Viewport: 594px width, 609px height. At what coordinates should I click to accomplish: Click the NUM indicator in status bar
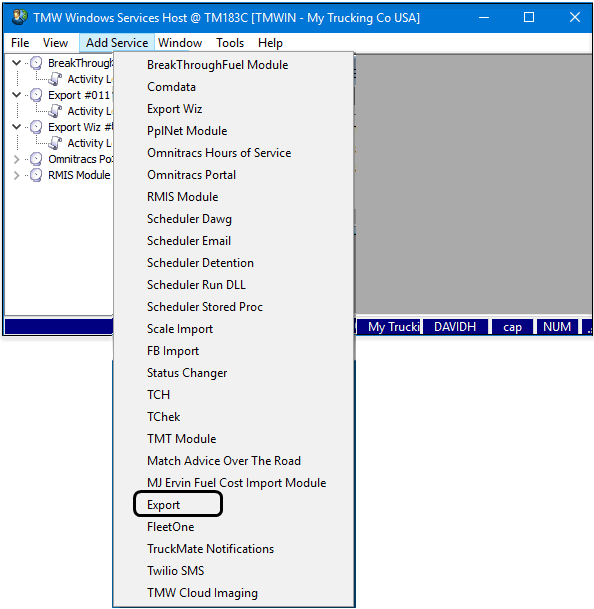click(557, 327)
